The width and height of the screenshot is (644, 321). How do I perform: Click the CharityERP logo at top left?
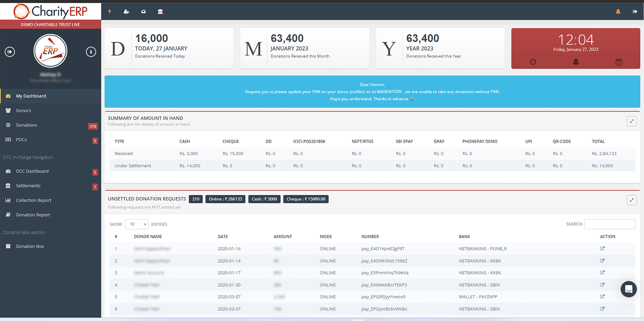coord(50,11)
